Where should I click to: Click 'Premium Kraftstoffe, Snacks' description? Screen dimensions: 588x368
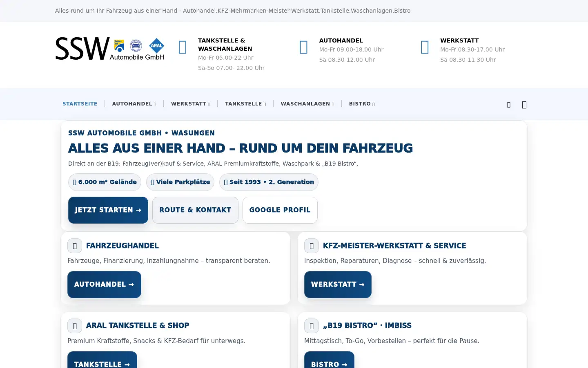tap(156, 341)
